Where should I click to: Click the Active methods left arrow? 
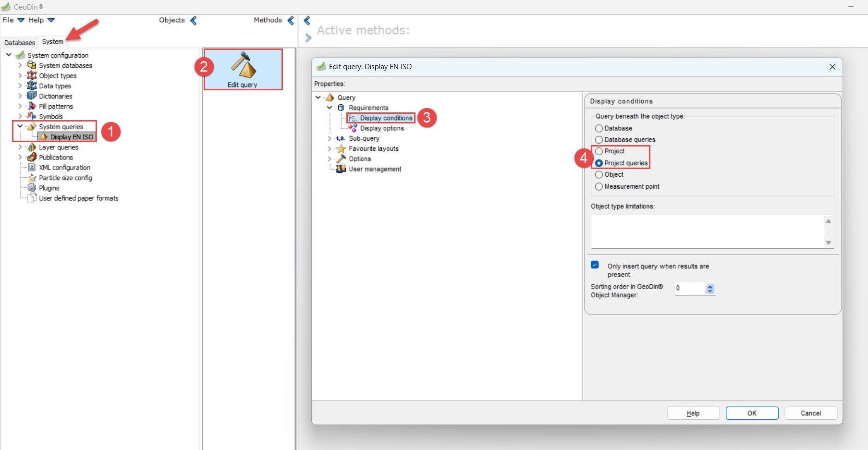[x=307, y=20]
